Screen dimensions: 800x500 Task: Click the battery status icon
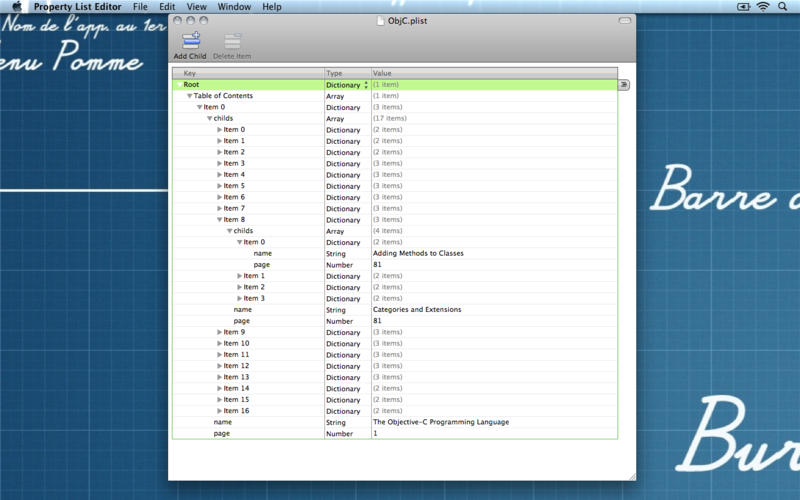coord(743,7)
